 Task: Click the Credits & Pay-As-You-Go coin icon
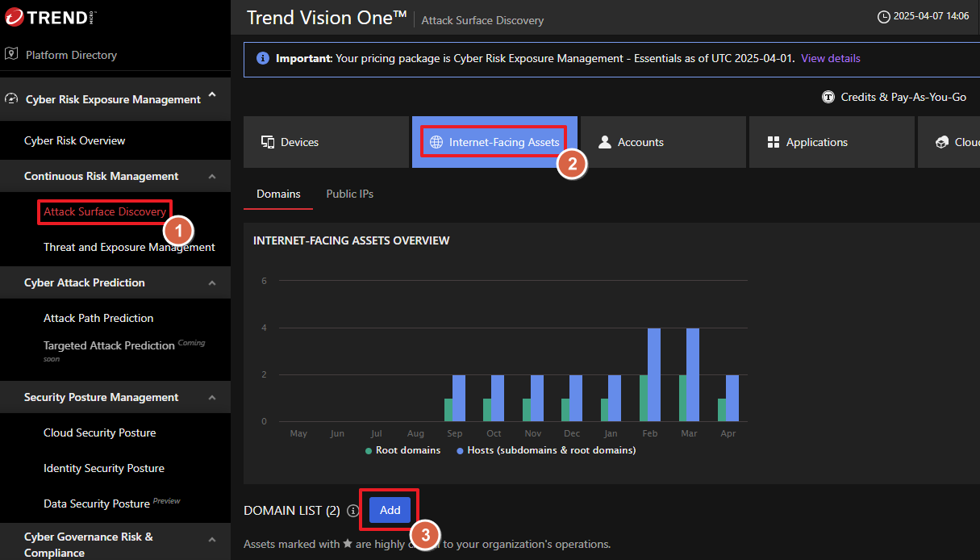point(828,97)
